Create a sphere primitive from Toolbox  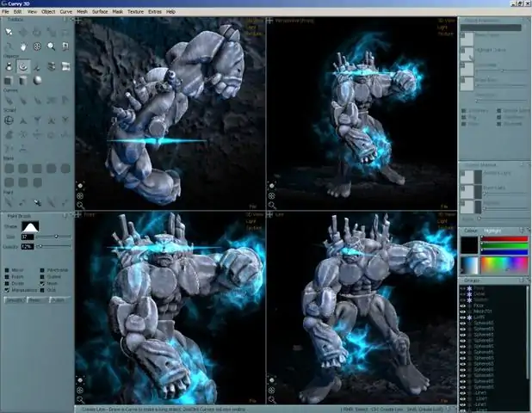coord(38,81)
